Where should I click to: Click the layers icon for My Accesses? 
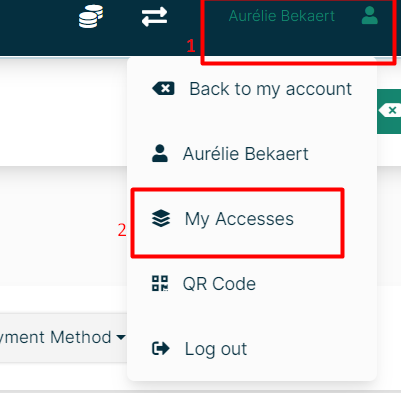pos(161,218)
